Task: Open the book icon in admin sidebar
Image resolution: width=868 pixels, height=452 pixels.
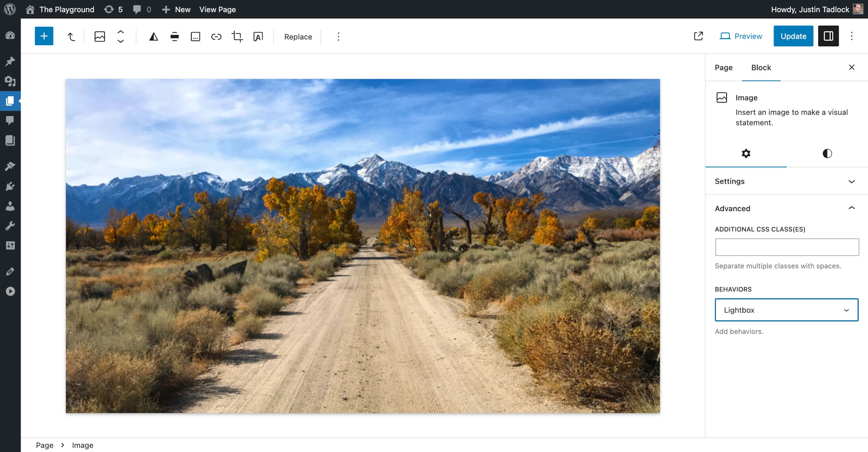Action: 10,140
